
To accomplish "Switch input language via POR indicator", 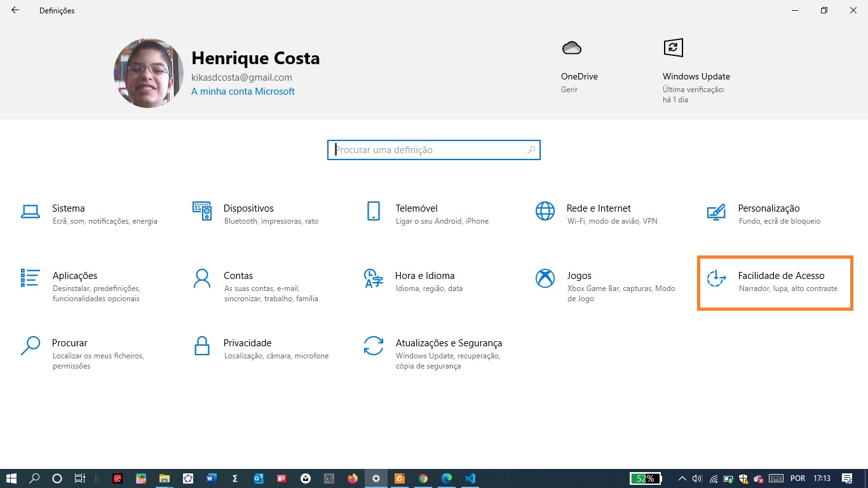I will [797, 478].
